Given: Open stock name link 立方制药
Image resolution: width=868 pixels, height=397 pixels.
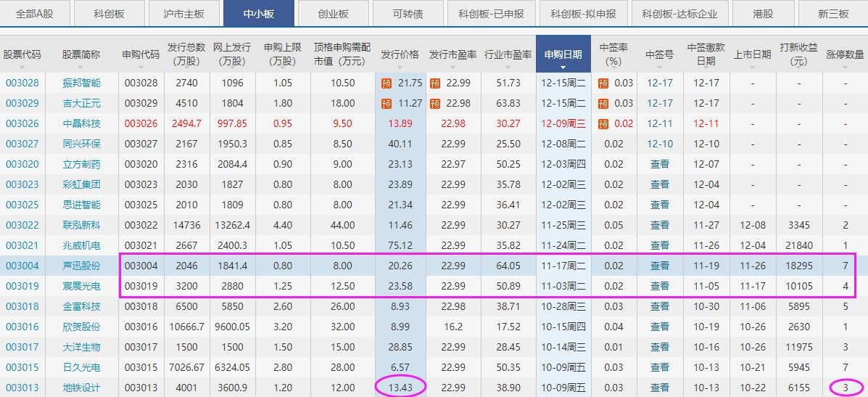Looking at the screenshot, I should tap(81, 165).
